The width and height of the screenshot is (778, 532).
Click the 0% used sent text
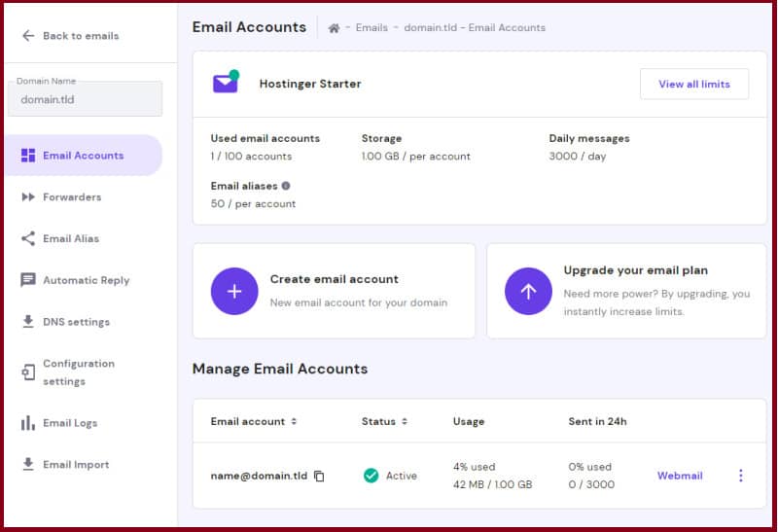pyautogui.click(x=590, y=467)
